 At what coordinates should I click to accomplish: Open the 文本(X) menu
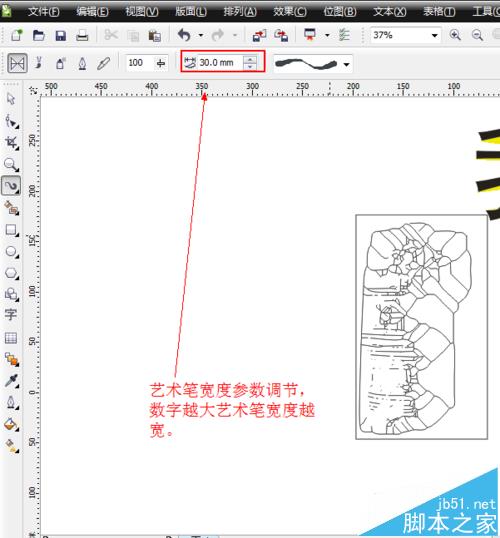pos(389,12)
